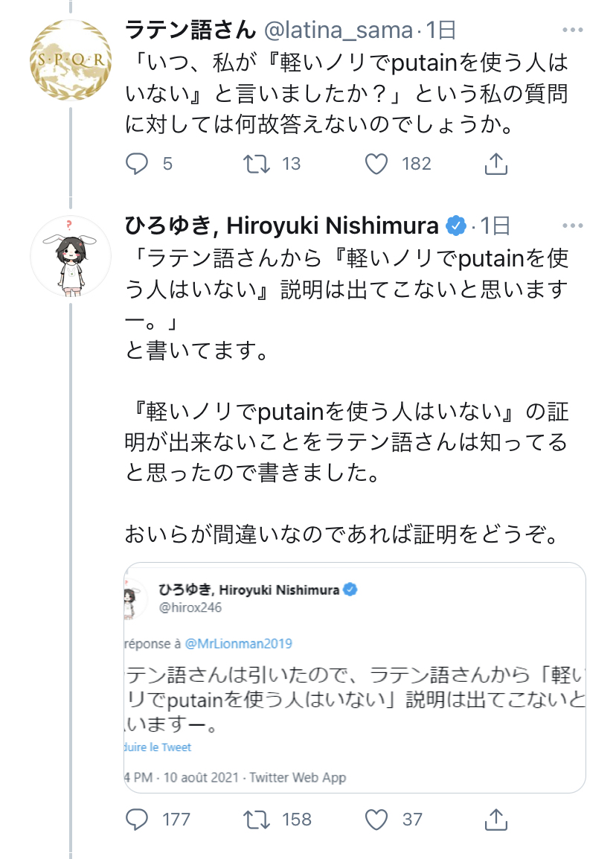Open the embedded quoted tweet card
The height and width of the screenshot is (859, 616).
[x=355, y=677]
